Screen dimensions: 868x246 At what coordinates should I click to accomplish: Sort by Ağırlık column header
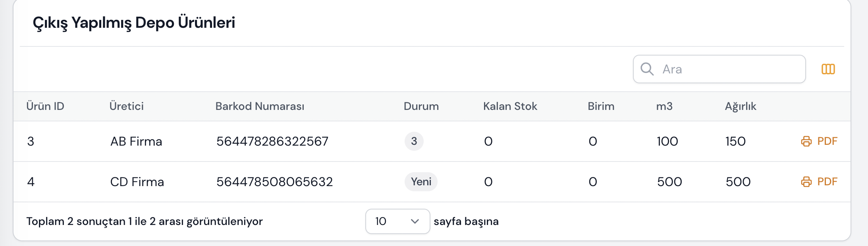coord(741,106)
